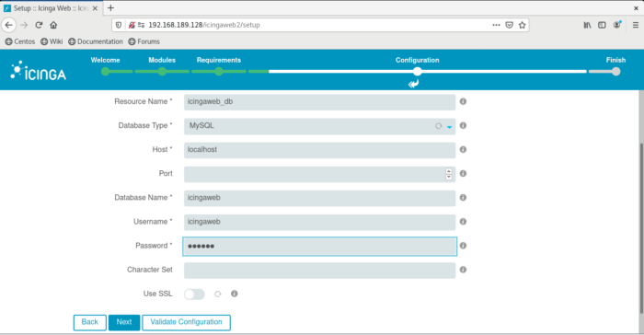Image resolution: width=644 pixels, height=335 pixels.
Task: Click the info icon beside Character Set
Action: pos(463,270)
